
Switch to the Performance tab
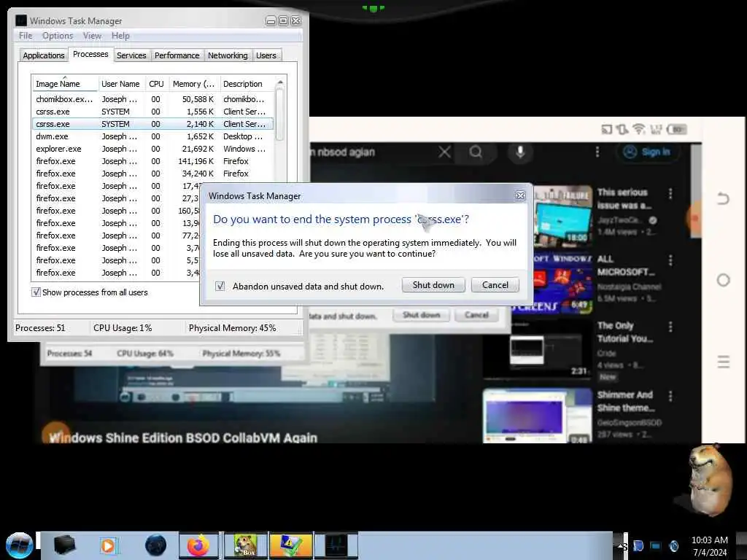point(177,55)
